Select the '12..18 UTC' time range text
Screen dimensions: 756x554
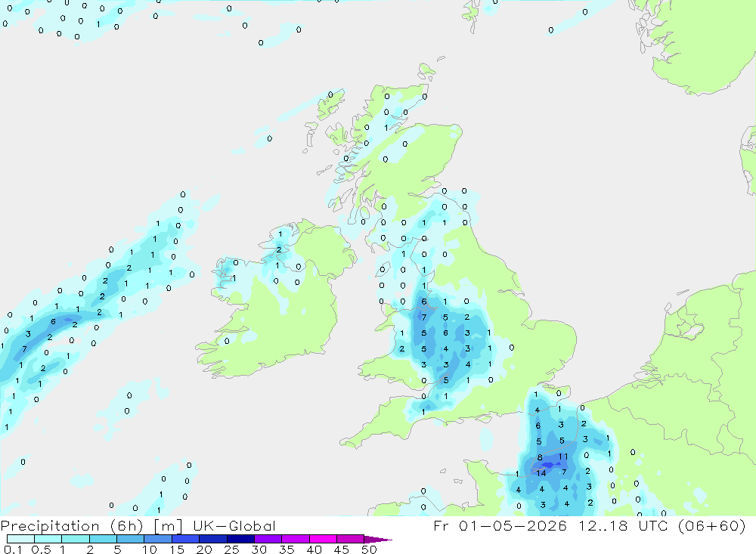(624, 525)
